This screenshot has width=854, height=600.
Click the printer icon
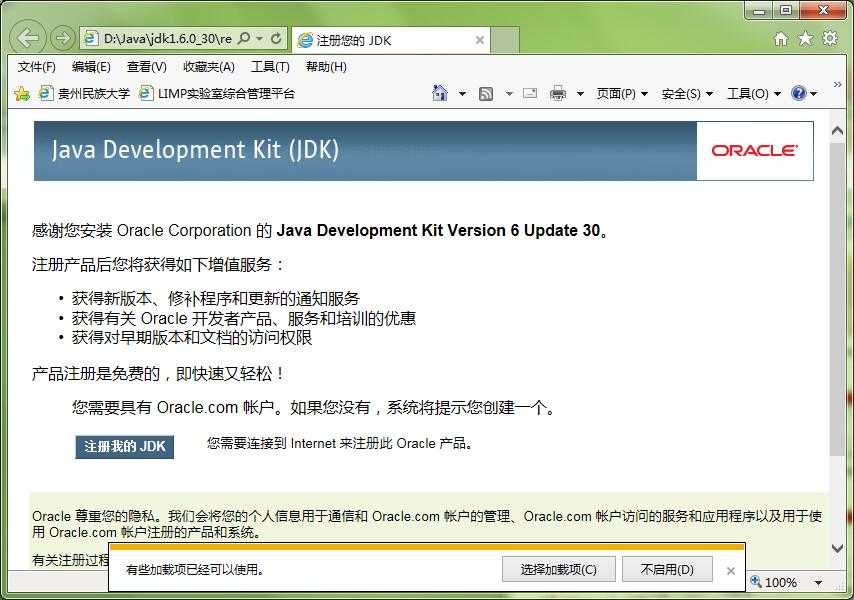click(x=558, y=93)
